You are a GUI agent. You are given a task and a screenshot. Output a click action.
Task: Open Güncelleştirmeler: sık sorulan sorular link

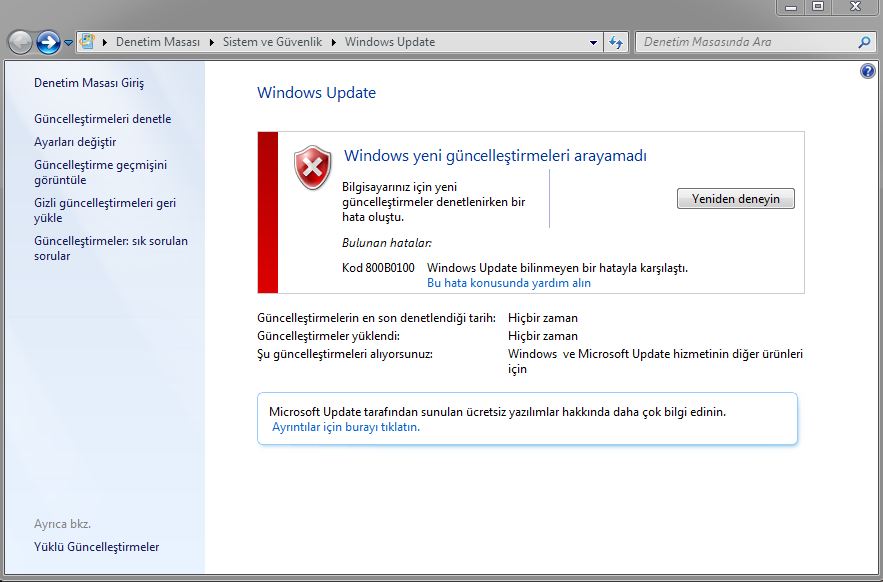[x=111, y=248]
